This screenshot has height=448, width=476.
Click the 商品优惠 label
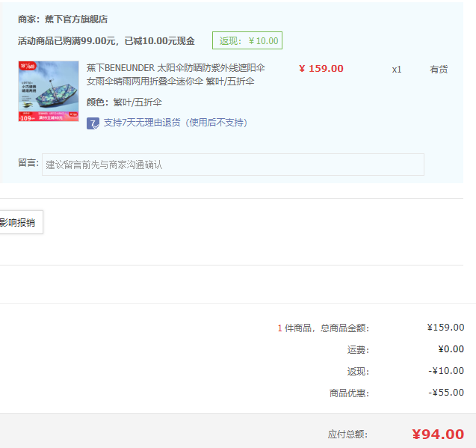point(350,393)
